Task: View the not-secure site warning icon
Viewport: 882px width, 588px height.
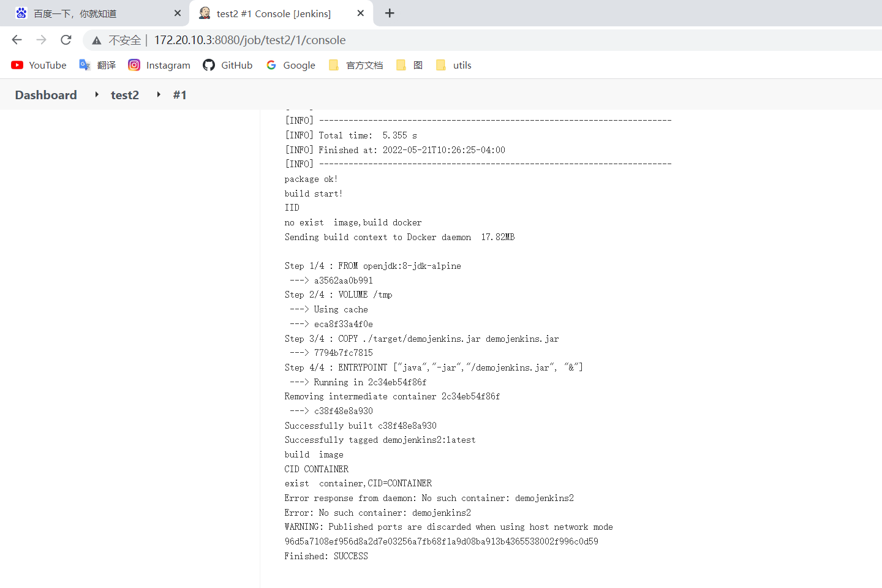Action: 97,40
